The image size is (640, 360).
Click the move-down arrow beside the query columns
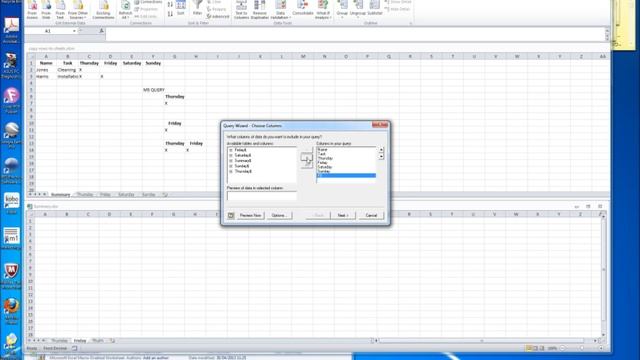(x=381, y=157)
